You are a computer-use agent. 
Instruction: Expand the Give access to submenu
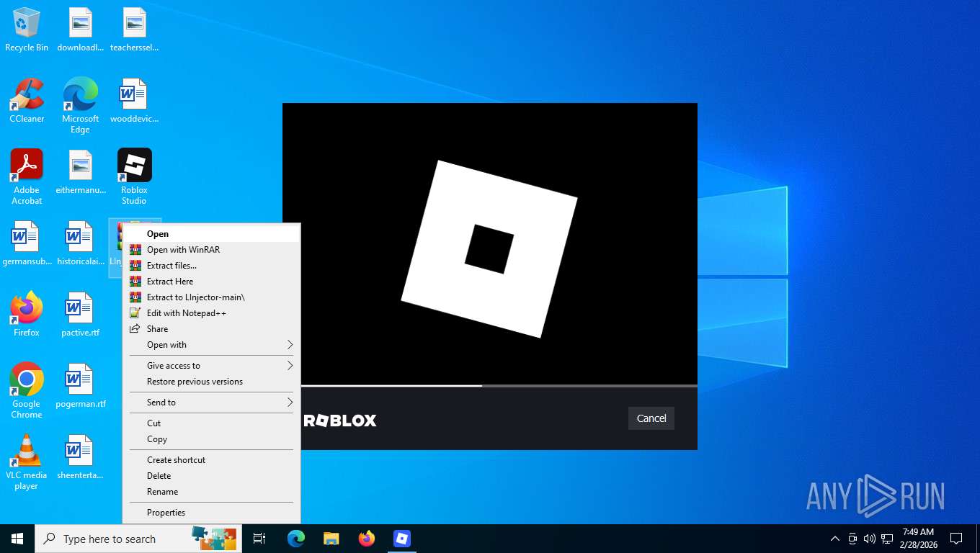[211, 366]
